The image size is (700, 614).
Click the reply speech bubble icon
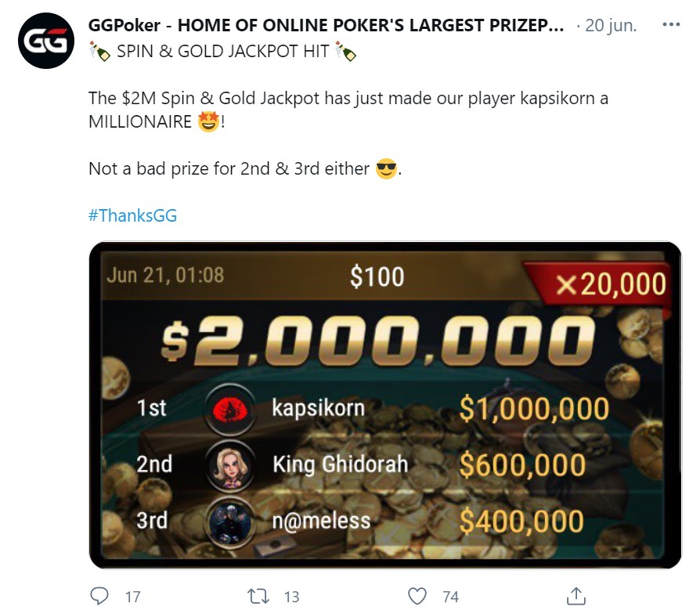pyautogui.click(x=99, y=596)
